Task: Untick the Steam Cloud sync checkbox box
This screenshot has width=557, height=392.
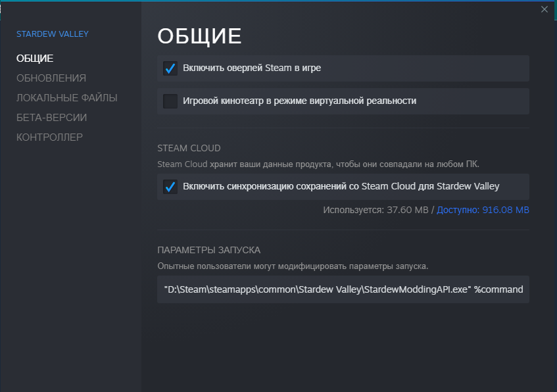Action: point(170,187)
